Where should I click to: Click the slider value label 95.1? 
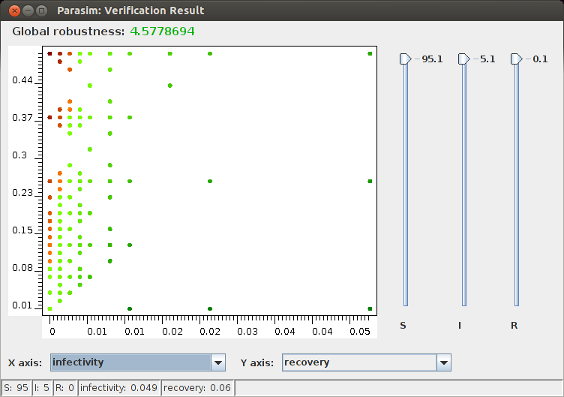pos(432,59)
